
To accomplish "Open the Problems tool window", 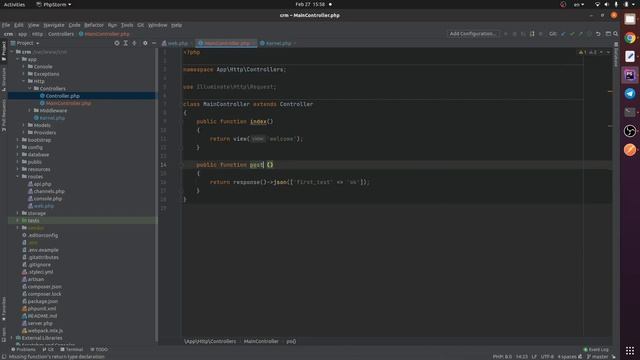I will [x=23, y=349].
